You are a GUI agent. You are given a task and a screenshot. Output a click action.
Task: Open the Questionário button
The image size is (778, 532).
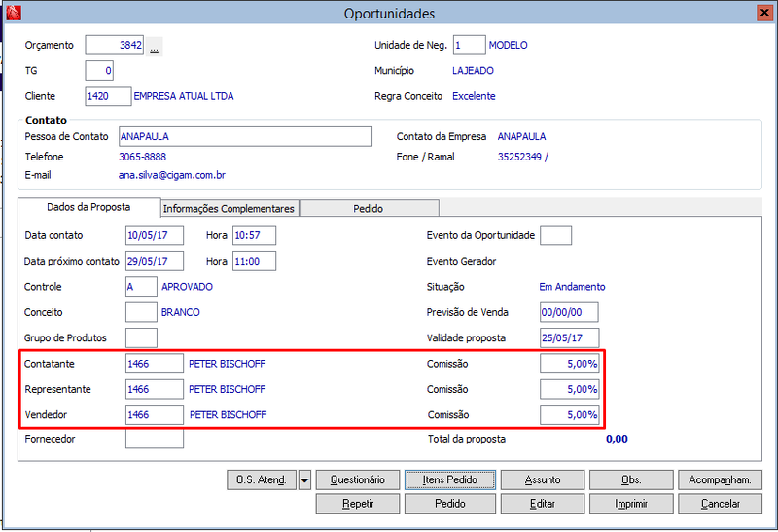(358, 479)
